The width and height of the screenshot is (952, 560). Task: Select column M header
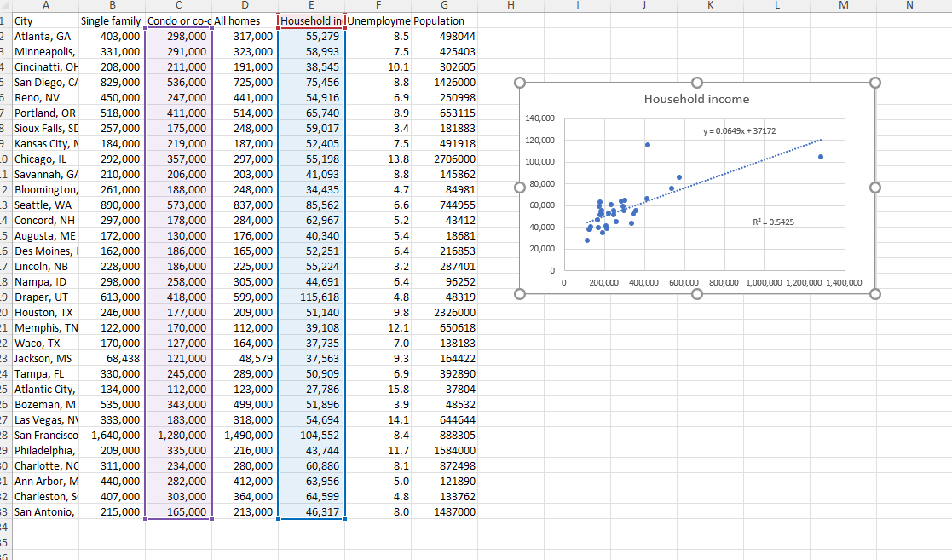[843, 5]
